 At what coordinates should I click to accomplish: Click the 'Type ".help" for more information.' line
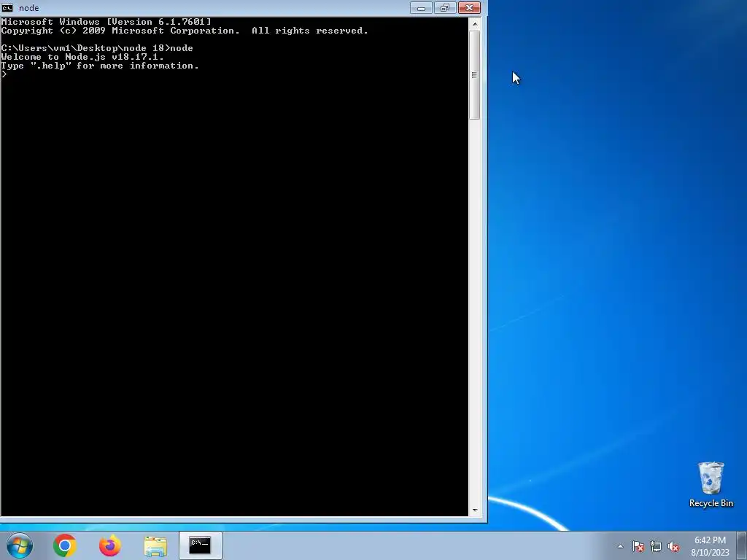(100, 66)
